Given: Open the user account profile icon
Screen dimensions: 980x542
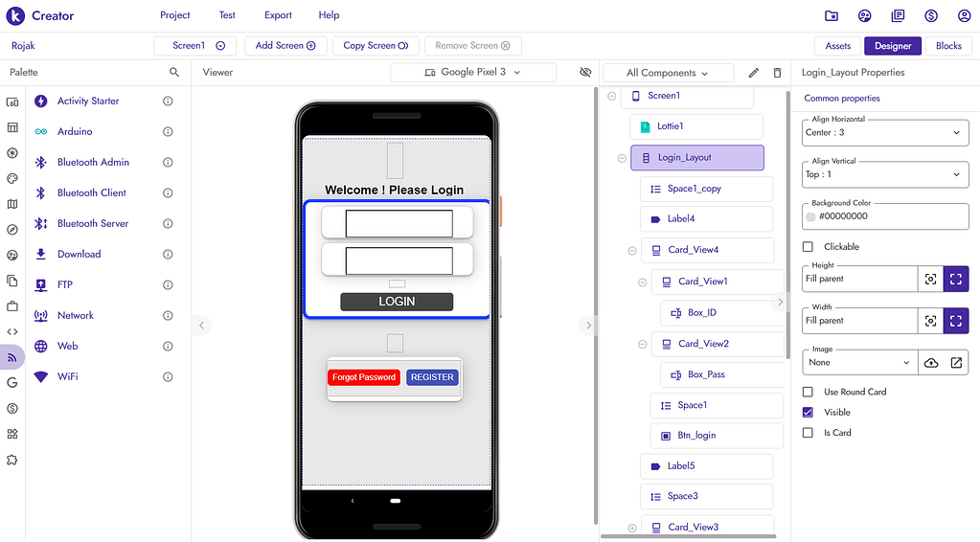Looking at the screenshot, I should (x=965, y=15).
